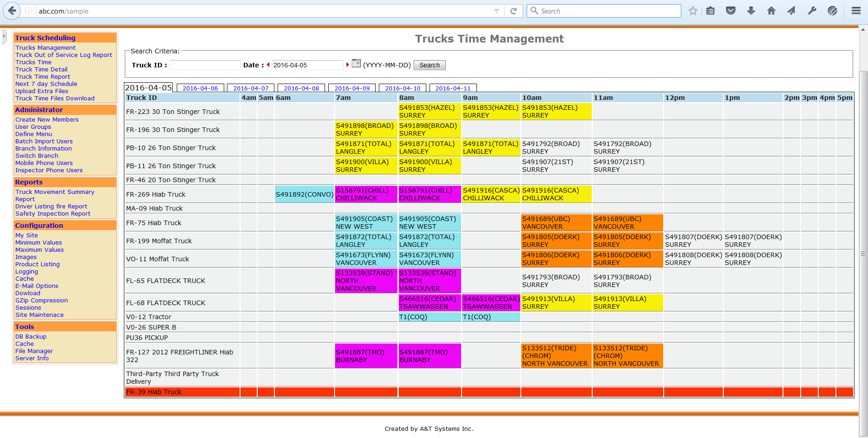Open the Firefox hamburger menu
The image size is (868, 438).
pos(856,10)
